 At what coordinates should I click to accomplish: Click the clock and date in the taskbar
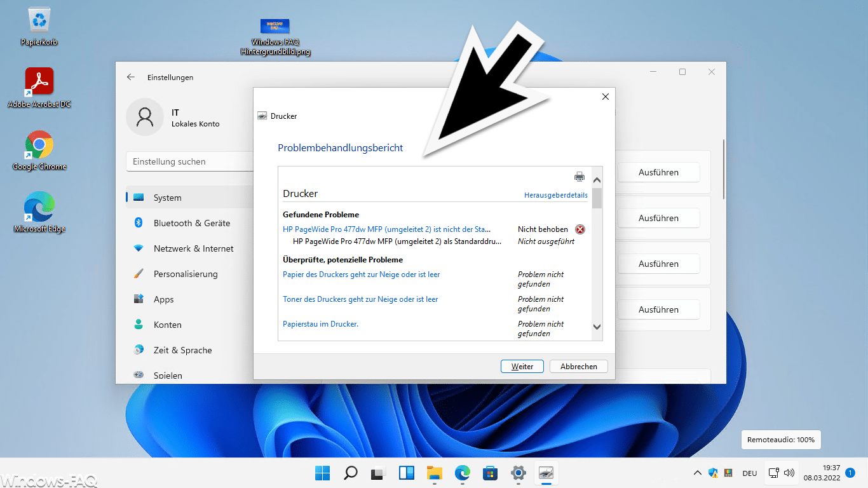coord(822,473)
